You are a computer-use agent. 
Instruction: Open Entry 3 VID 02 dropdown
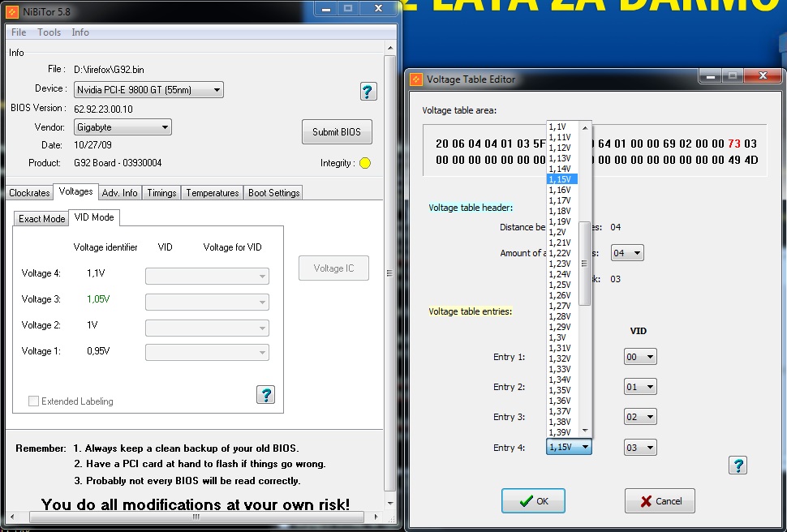point(640,417)
